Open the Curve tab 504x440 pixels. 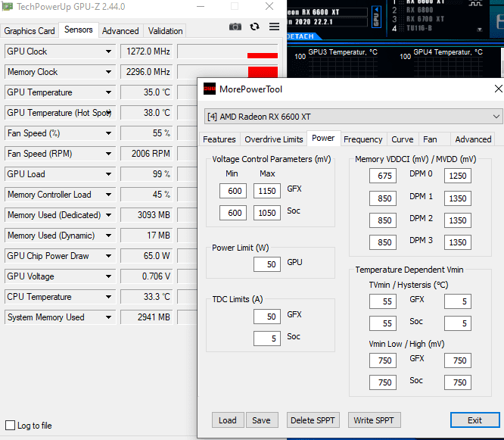point(403,139)
